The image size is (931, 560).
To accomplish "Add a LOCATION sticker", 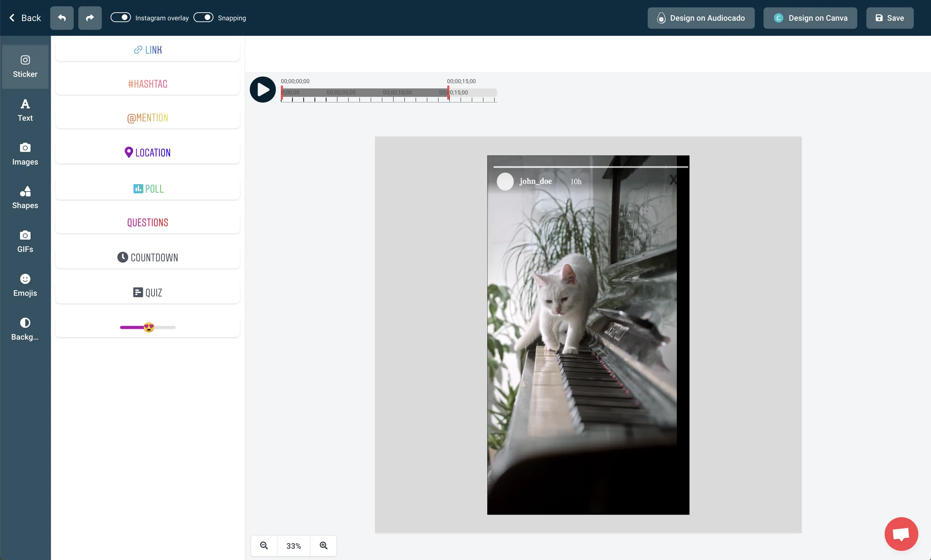I will (147, 152).
